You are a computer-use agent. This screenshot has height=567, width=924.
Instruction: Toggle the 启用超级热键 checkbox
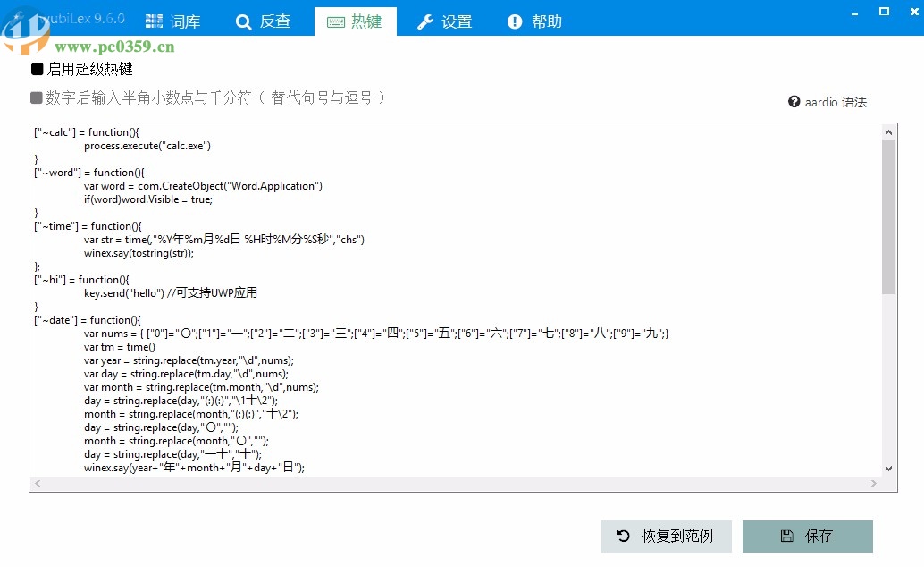pos(37,69)
